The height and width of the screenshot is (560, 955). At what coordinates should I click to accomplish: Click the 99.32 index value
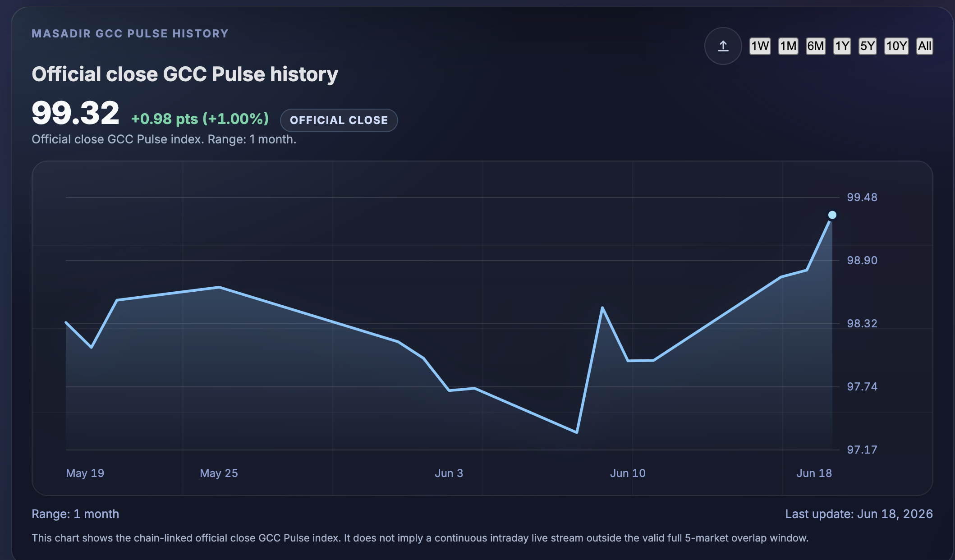coord(75,113)
